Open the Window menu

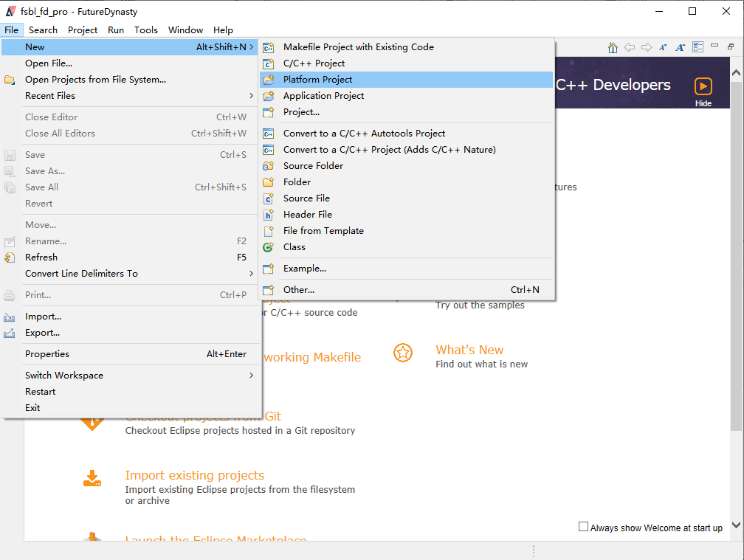[x=185, y=30]
